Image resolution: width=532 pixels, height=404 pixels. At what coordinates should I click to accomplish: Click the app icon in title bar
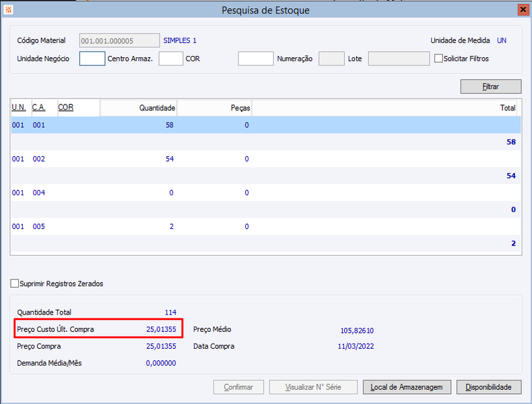pyautogui.click(x=8, y=10)
